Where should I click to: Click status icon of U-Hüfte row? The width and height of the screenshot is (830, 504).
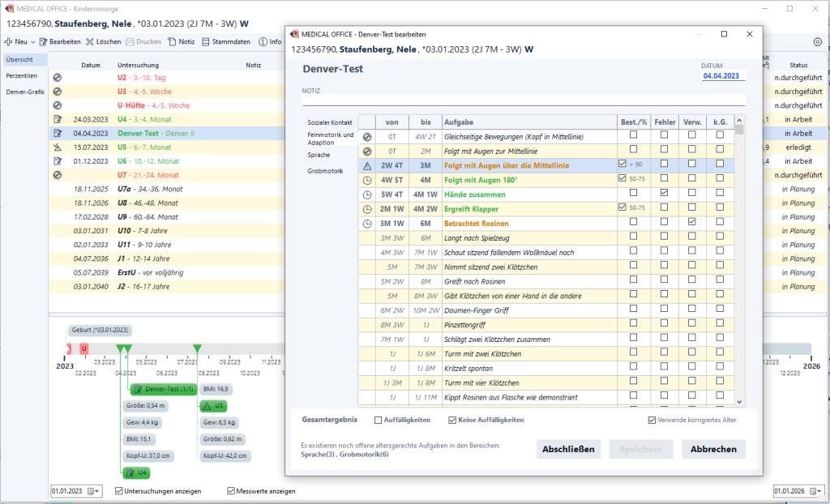[58, 105]
